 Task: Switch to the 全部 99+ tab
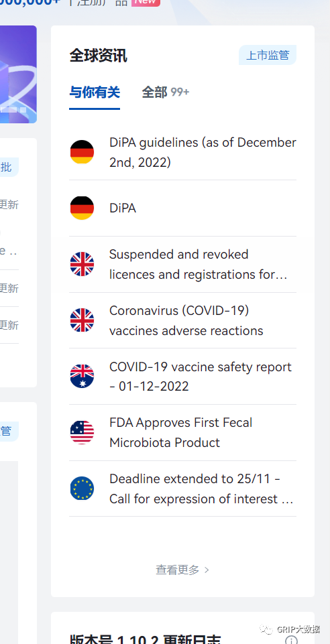(166, 92)
